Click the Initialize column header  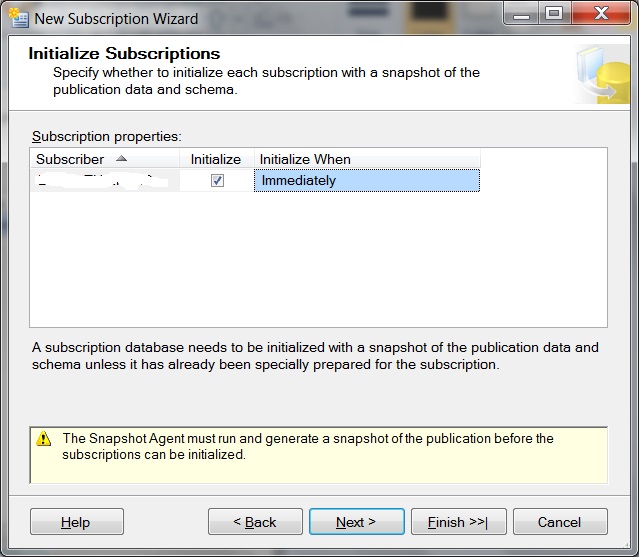tap(216, 159)
